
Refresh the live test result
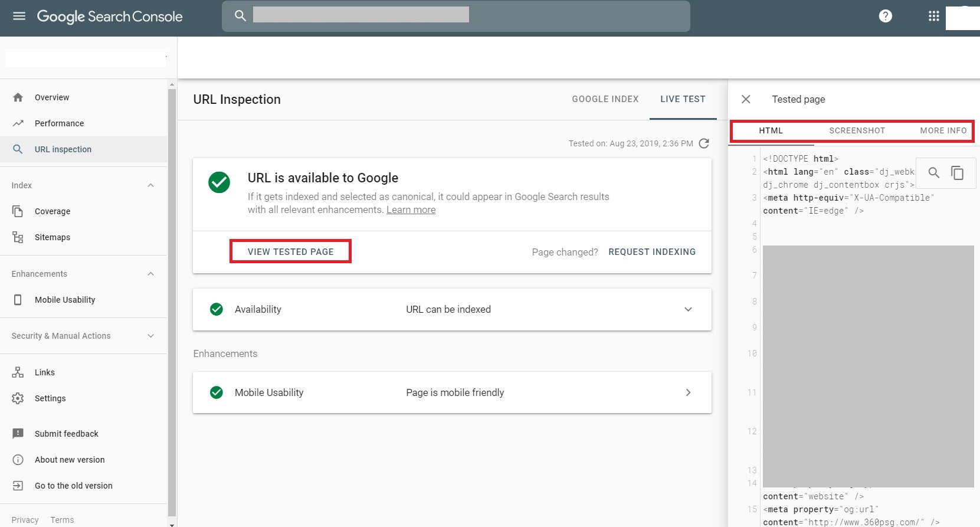tap(704, 143)
